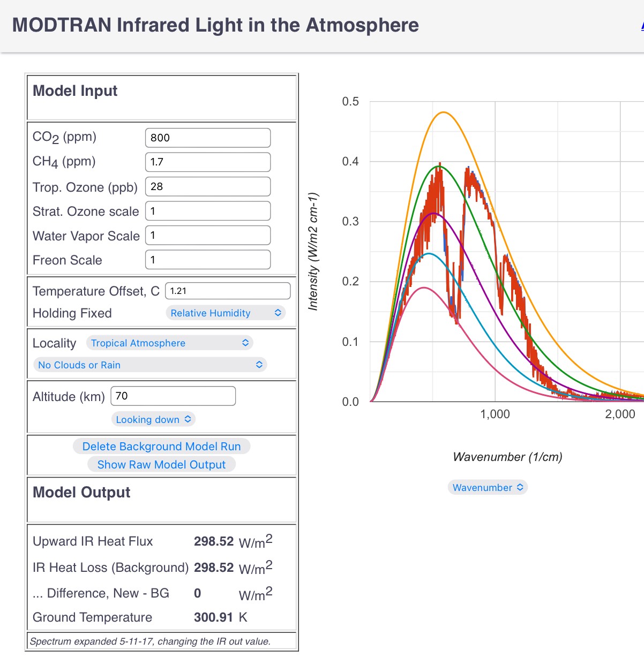Click the Altitude (km) input field
644x665 pixels.
(x=173, y=396)
